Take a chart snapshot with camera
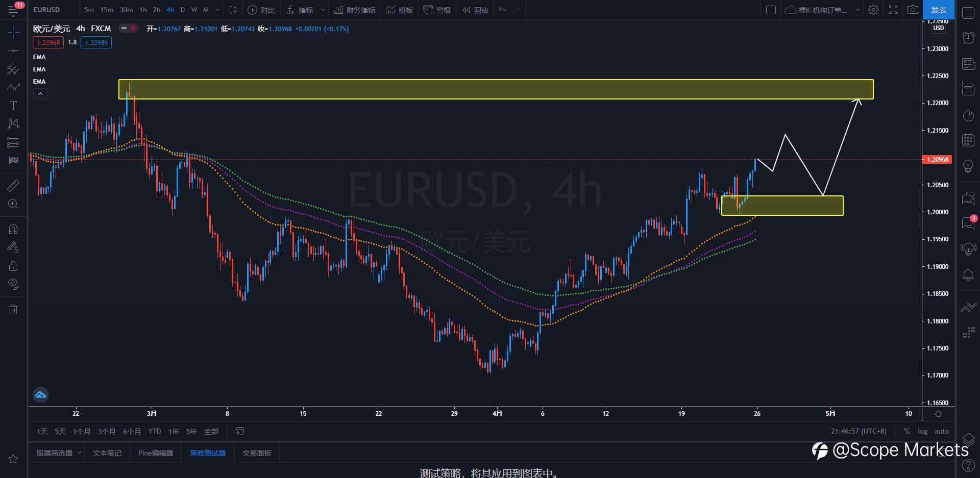The height and width of the screenshot is (478, 980). coord(913,10)
